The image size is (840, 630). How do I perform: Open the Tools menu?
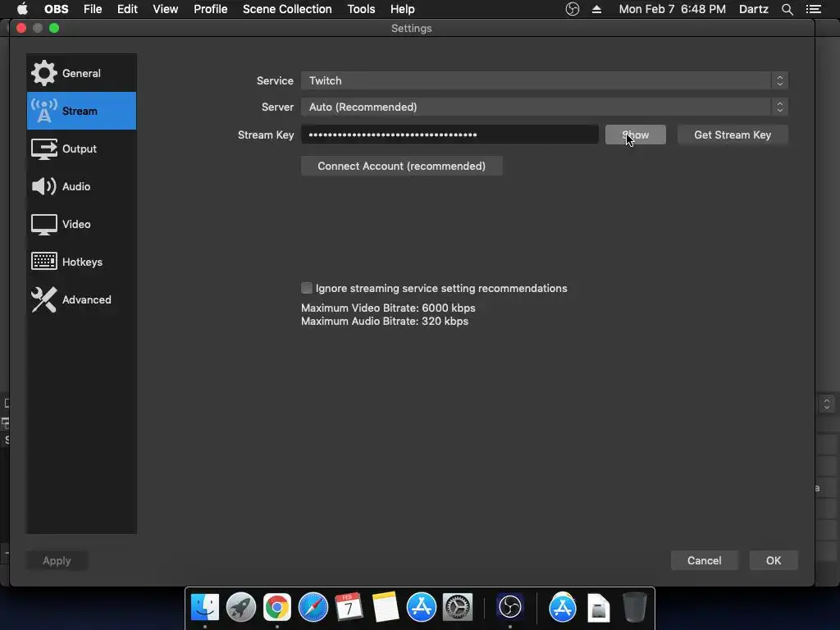pyautogui.click(x=361, y=9)
